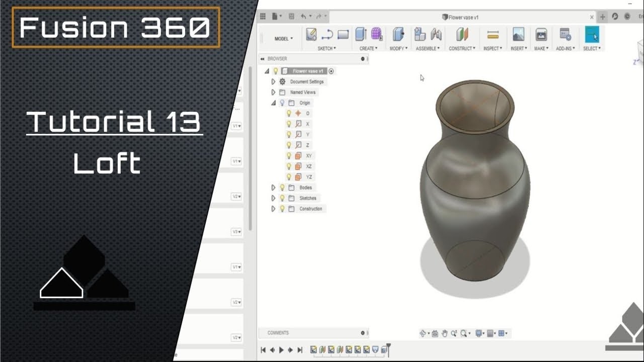This screenshot has width=644, height=362.
Task: Click the Extrude tool in the Create group
Action: click(361, 34)
